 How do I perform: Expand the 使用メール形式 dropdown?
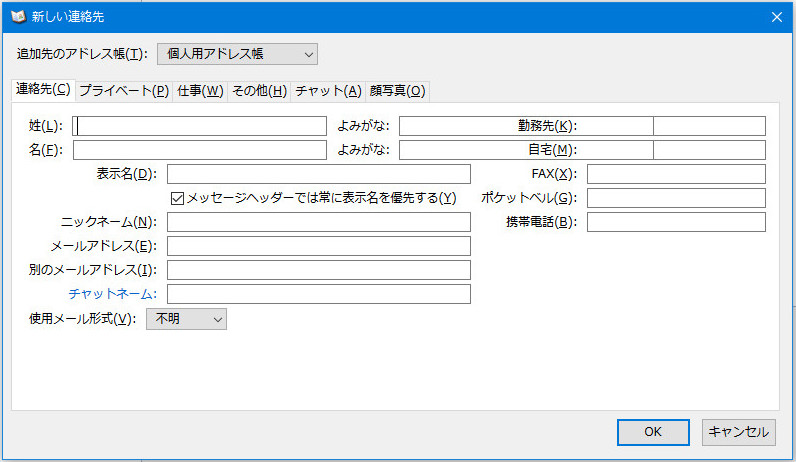[x=187, y=319]
